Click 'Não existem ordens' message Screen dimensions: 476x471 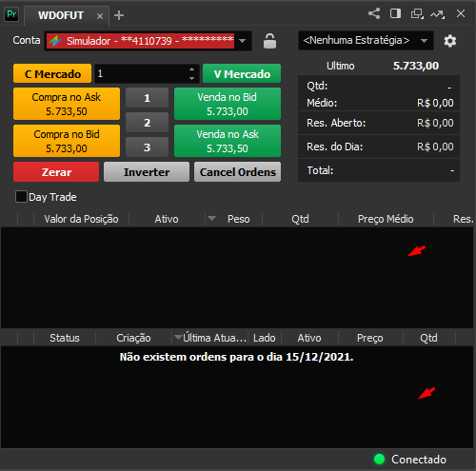[236, 357]
